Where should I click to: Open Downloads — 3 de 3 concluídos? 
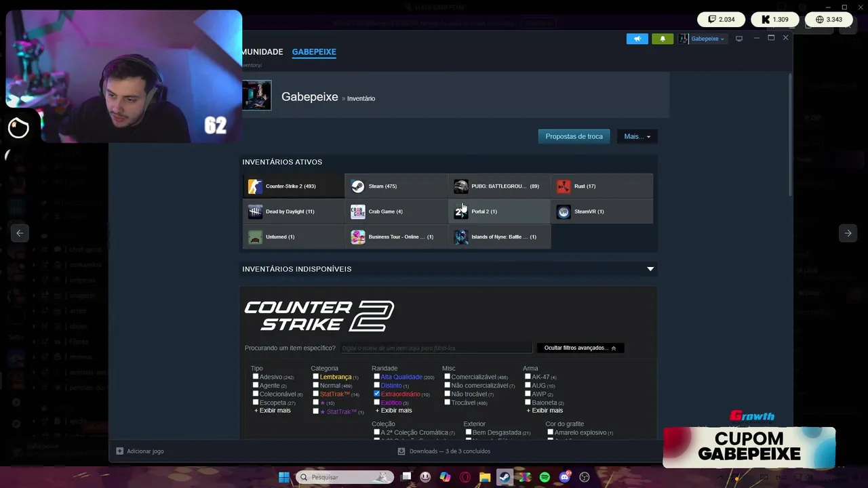pos(450,451)
